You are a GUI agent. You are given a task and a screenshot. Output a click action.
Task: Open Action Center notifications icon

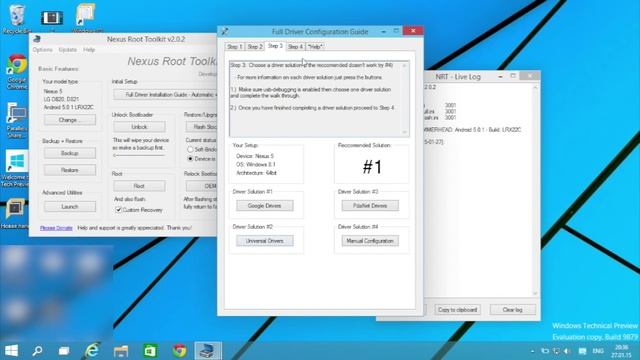(582, 351)
